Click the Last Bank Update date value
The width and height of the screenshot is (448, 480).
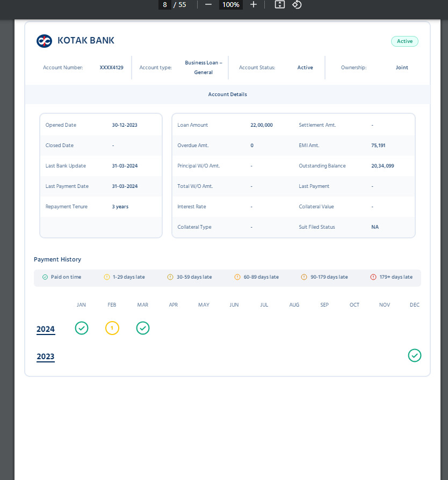[x=125, y=166]
